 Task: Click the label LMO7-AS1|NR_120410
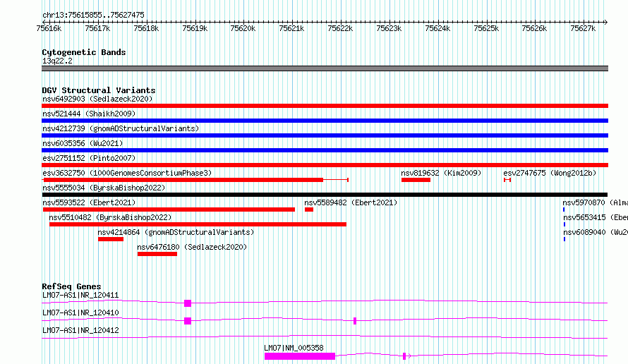point(80,313)
